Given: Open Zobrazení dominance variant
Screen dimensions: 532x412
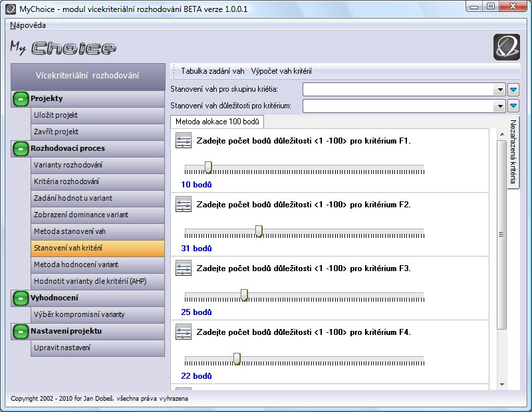Looking at the screenshot, I should coord(98,215).
